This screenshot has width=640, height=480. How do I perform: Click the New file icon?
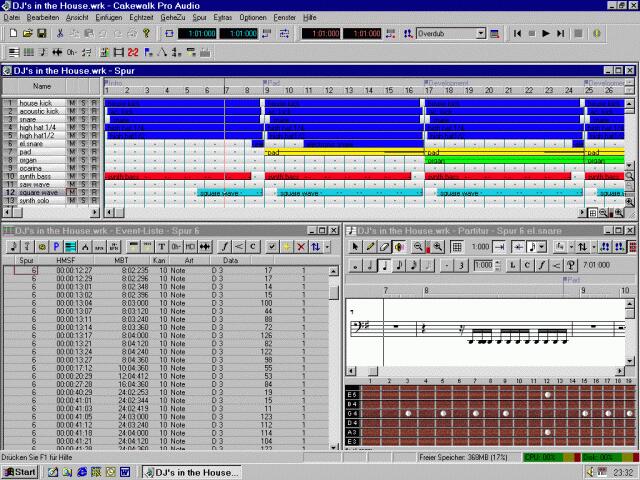point(13,33)
